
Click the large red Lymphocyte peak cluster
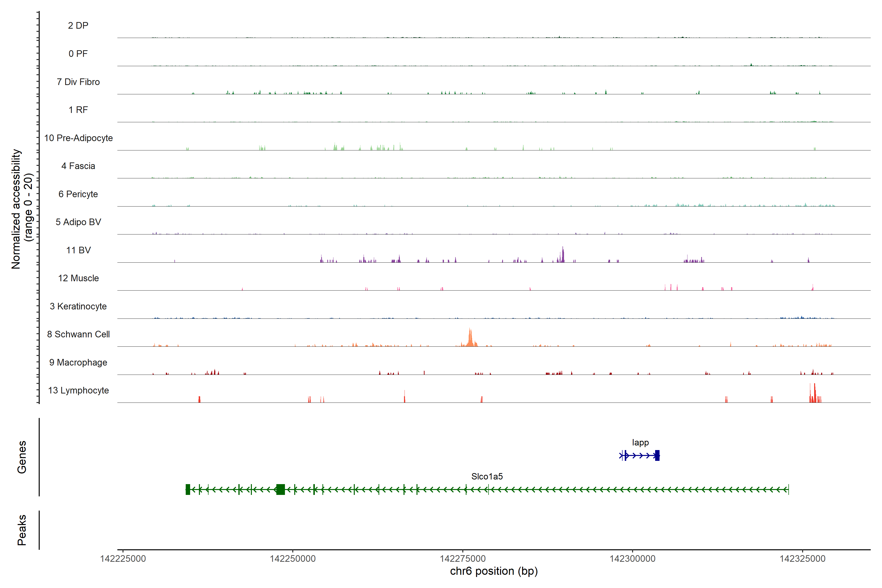tap(814, 394)
